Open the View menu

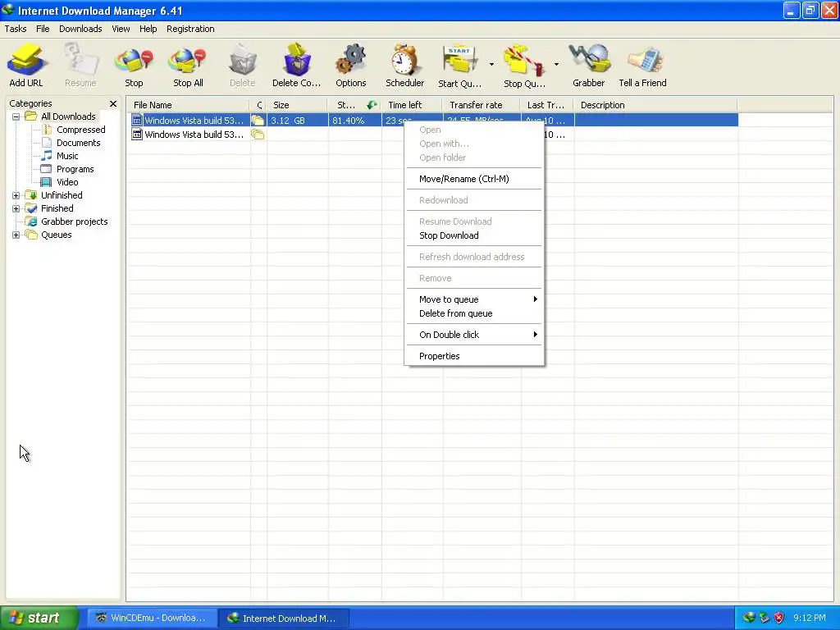click(x=121, y=29)
